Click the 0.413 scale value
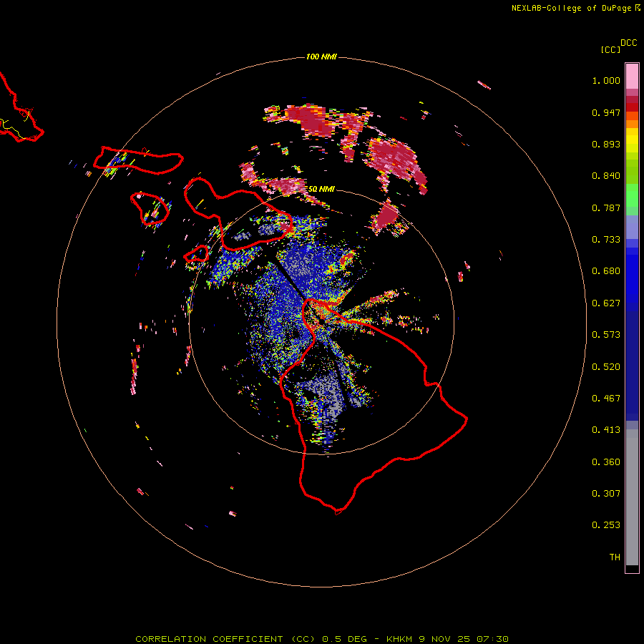The width and height of the screenshot is (644, 644). (x=606, y=430)
